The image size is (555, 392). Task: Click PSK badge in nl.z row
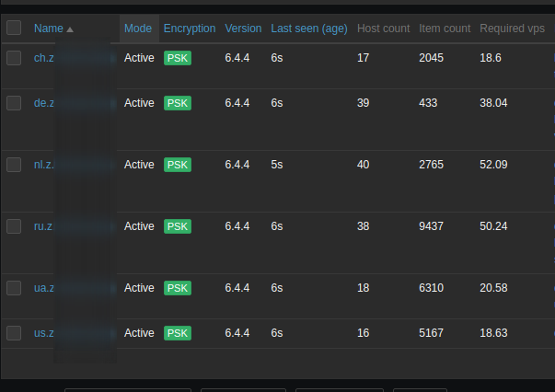pyautogui.click(x=178, y=165)
